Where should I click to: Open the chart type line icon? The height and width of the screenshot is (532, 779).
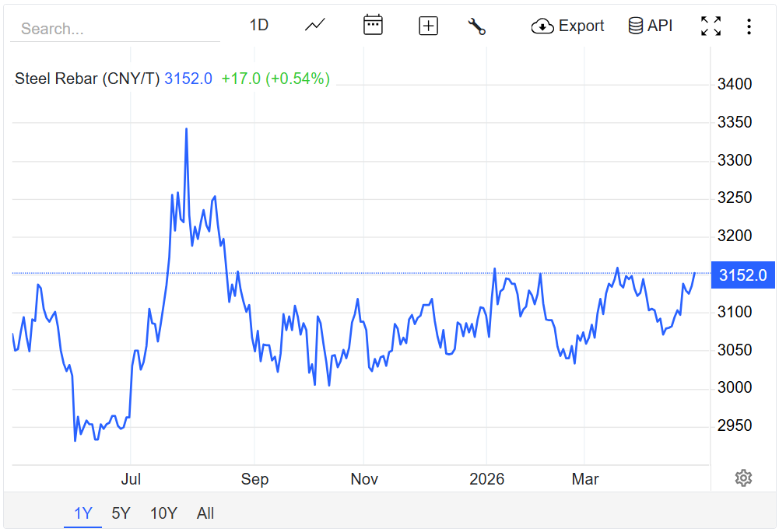(x=314, y=26)
